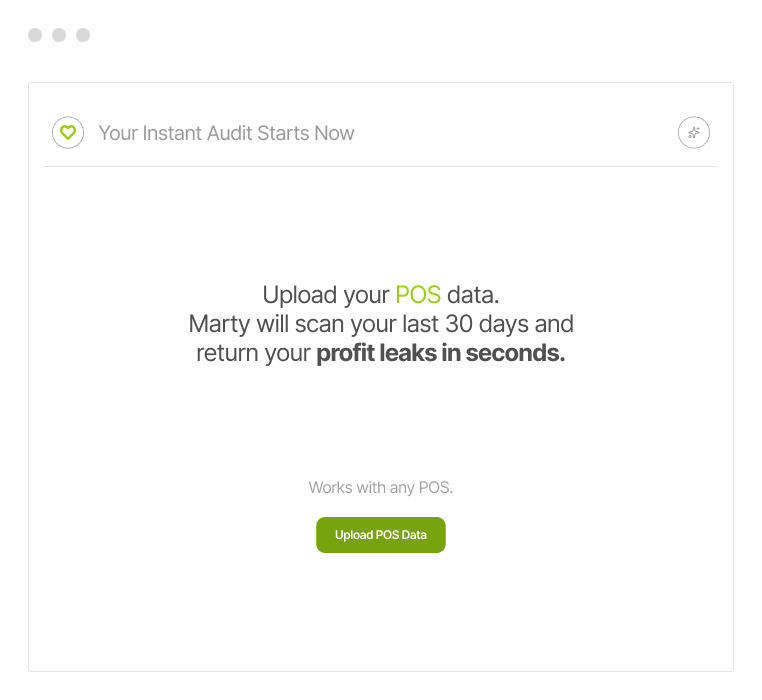The image size is (762, 700).
Task: Click the green "POS" word in headline
Action: (x=418, y=295)
